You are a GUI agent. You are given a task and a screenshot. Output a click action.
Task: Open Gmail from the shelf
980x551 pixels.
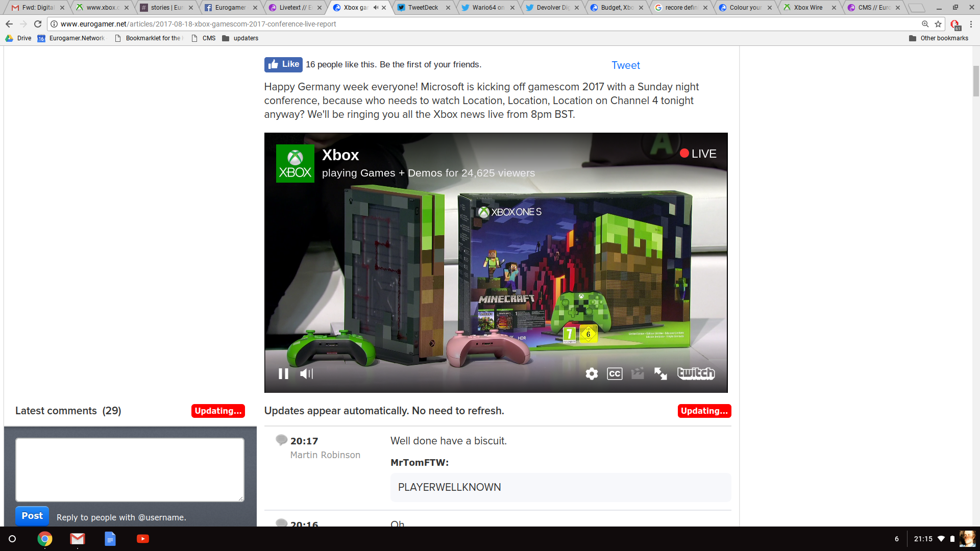pyautogui.click(x=78, y=539)
